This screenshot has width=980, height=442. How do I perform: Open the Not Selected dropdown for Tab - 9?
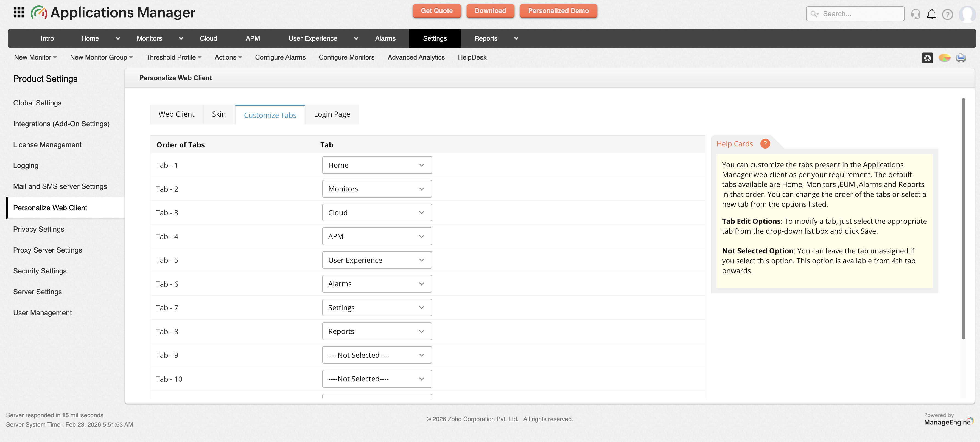(x=377, y=355)
